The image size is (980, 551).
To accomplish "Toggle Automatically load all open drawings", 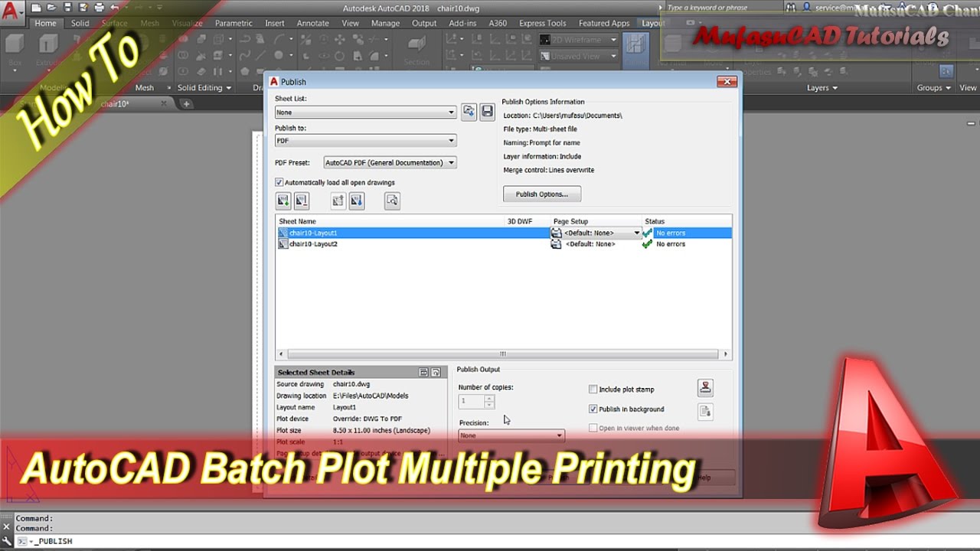I will click(279, 183).
